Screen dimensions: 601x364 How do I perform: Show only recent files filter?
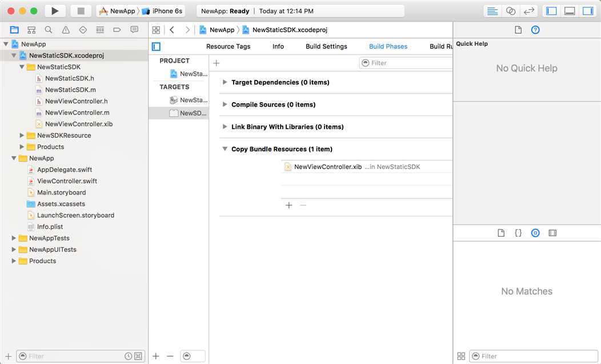pyautogui.click(x=129, y=357)
